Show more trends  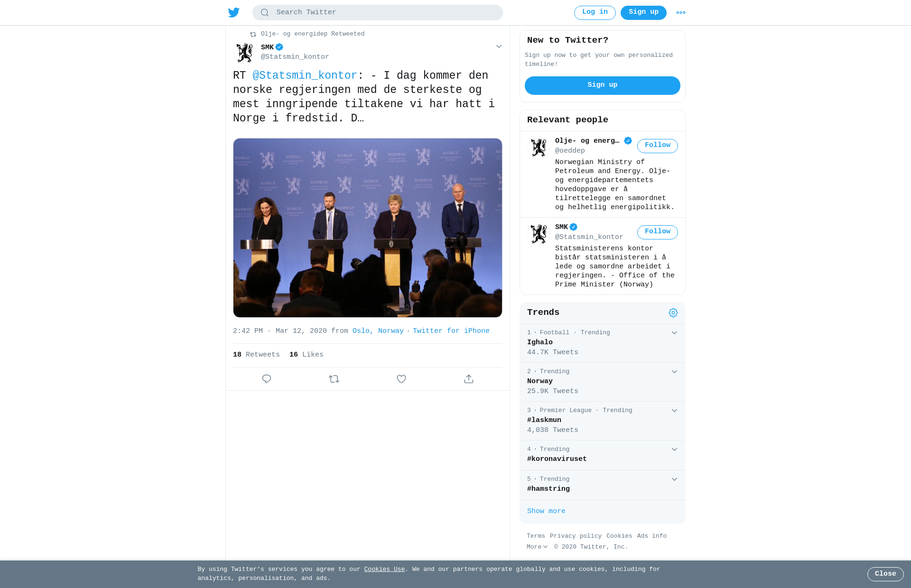(546, 511)
